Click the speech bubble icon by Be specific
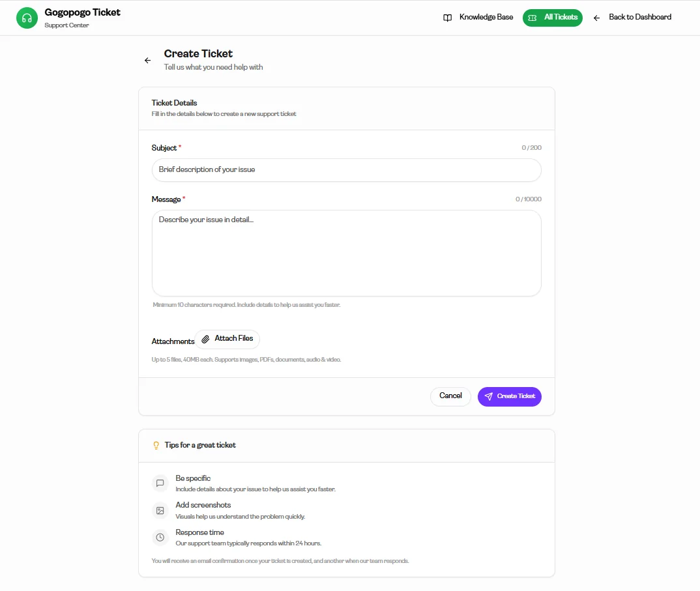The height and width of the screenshot is (591, 700). 160,483
